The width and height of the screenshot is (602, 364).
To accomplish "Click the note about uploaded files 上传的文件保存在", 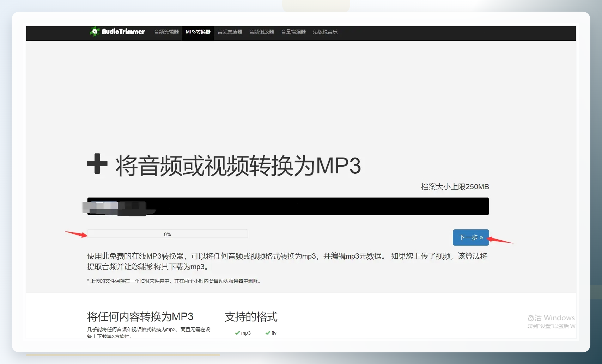I will click(174, 281).
